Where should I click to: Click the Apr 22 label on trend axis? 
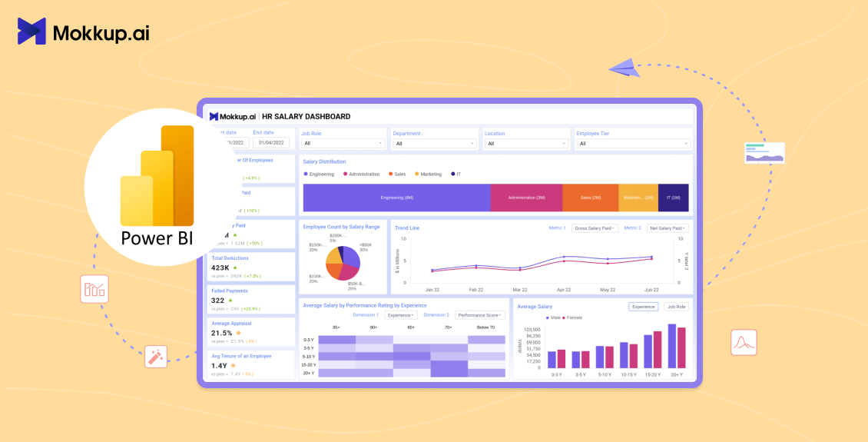564,290
